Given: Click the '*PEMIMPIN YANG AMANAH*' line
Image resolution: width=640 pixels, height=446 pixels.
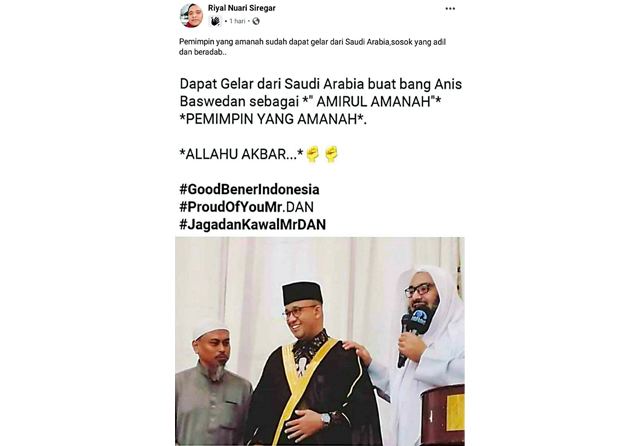Looking at the screenshot, I should coord(273,119).
